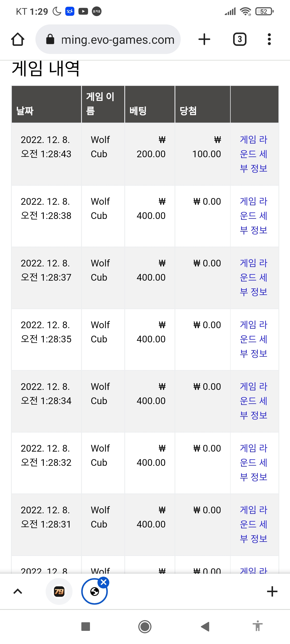Image resolution: width=290 pixels, height=644 pixels.
Task: Open round details link for the 1:28:35 game
Action: [253, 339]
